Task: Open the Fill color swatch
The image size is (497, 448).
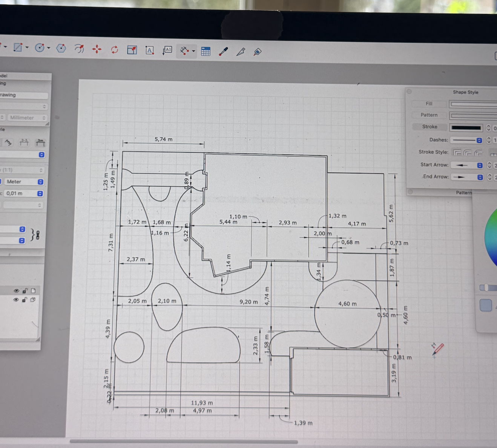Action: [473, 104]
